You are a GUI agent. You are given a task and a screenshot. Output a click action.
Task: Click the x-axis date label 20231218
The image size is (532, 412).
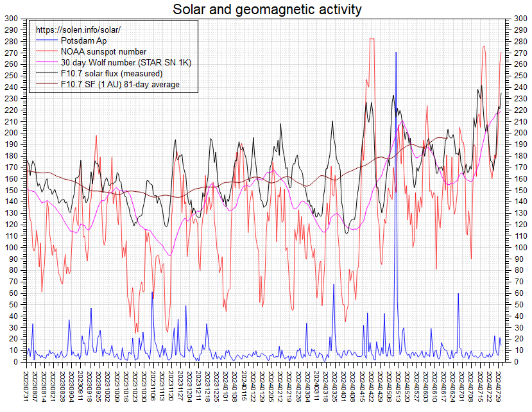[x=207, y=386]
